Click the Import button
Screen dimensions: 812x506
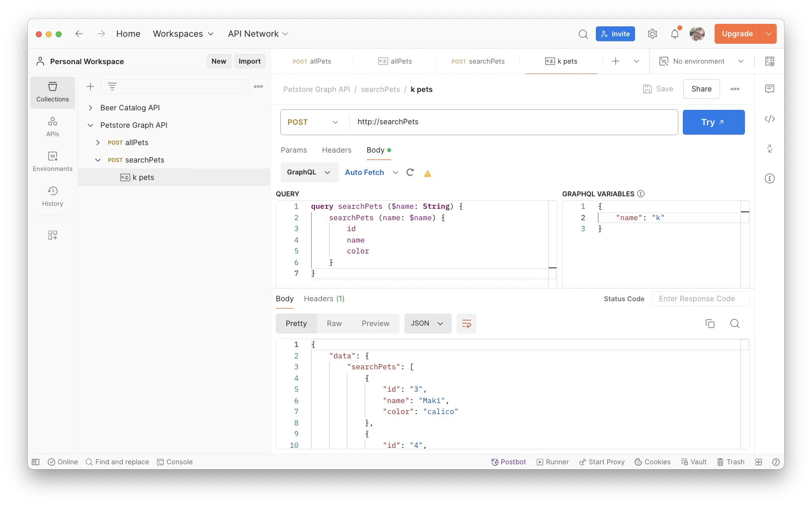pos(249,61)
